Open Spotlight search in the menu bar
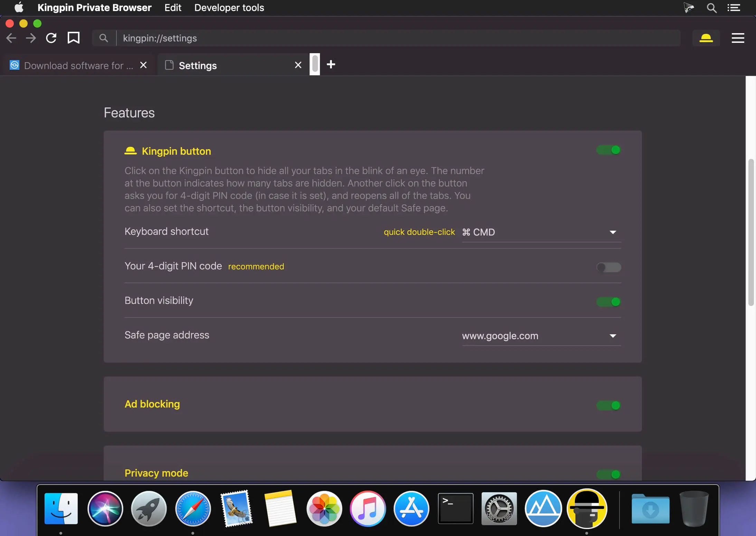This screenshot has width=756, height=536. 711,8
